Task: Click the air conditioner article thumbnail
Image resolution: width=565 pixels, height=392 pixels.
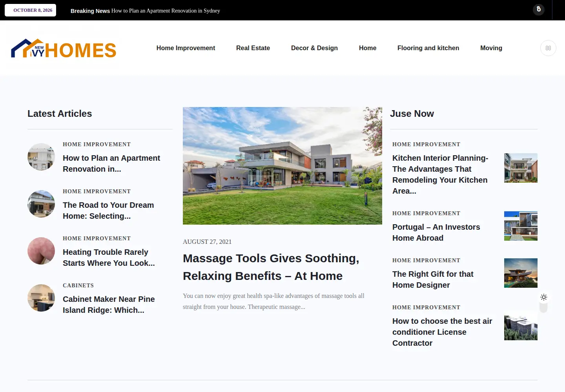Action: (521, 325)
